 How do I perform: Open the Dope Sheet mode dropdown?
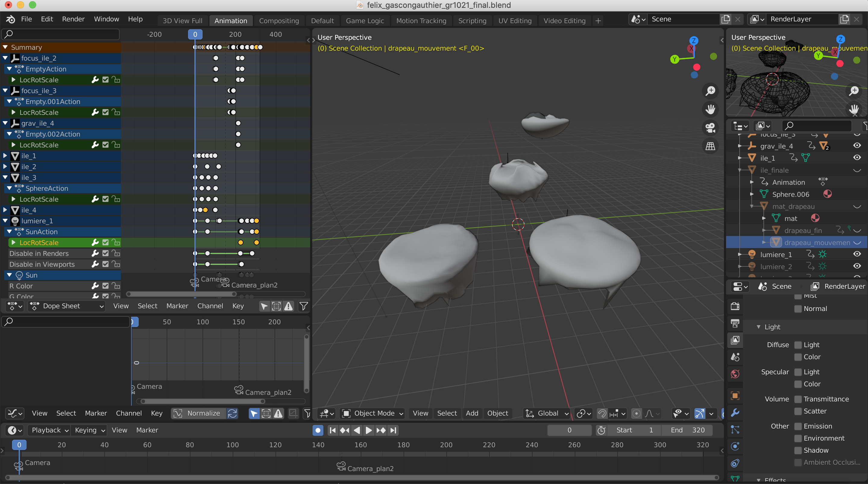point(67,306)
